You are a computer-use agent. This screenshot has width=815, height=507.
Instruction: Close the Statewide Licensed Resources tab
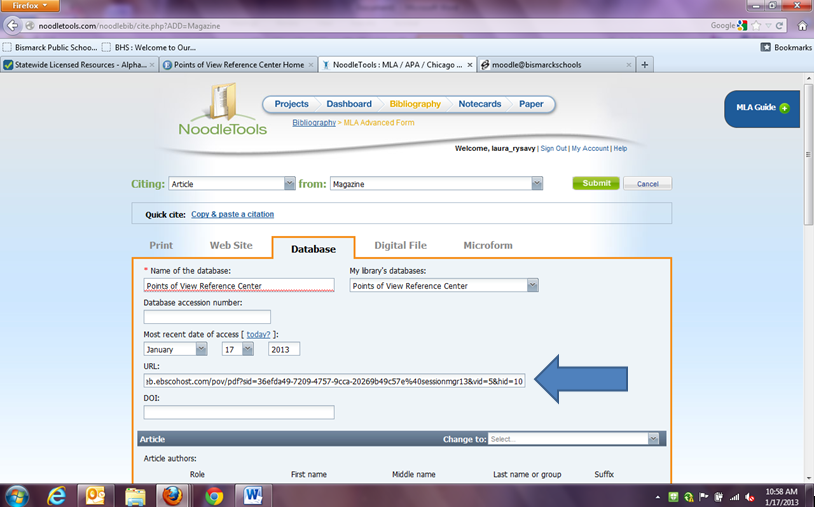click(152, 65)
